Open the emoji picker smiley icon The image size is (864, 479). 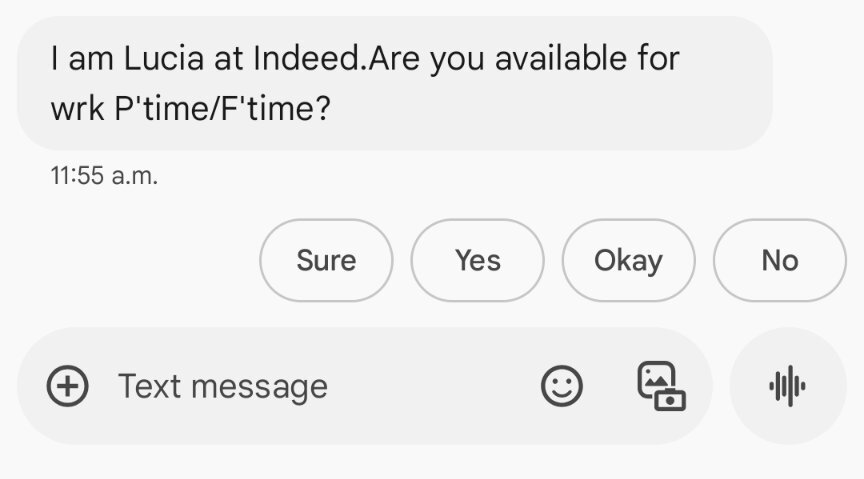point(561,386)
